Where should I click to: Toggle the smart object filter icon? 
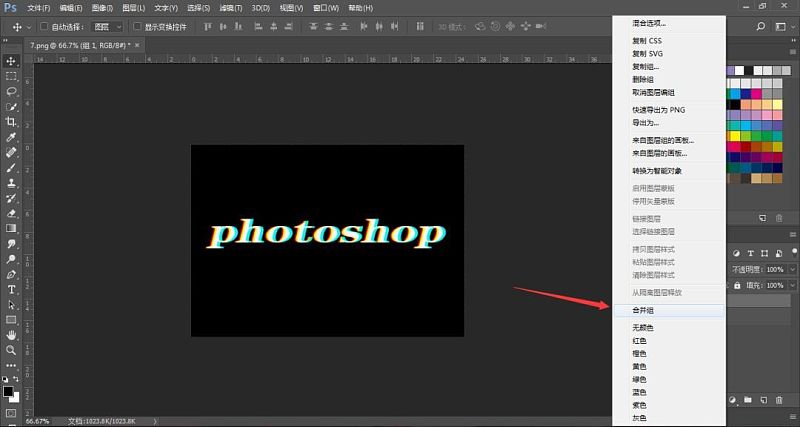779,254
